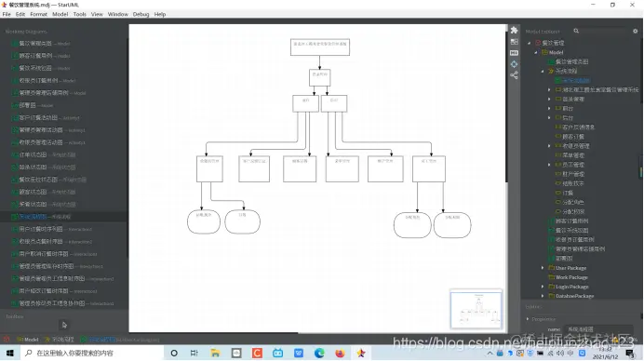The image size is (644, 361).
Task: Click the 餐饮管理类图 diagram icon in Working Diagrams
Action: [x=14, y=43]
